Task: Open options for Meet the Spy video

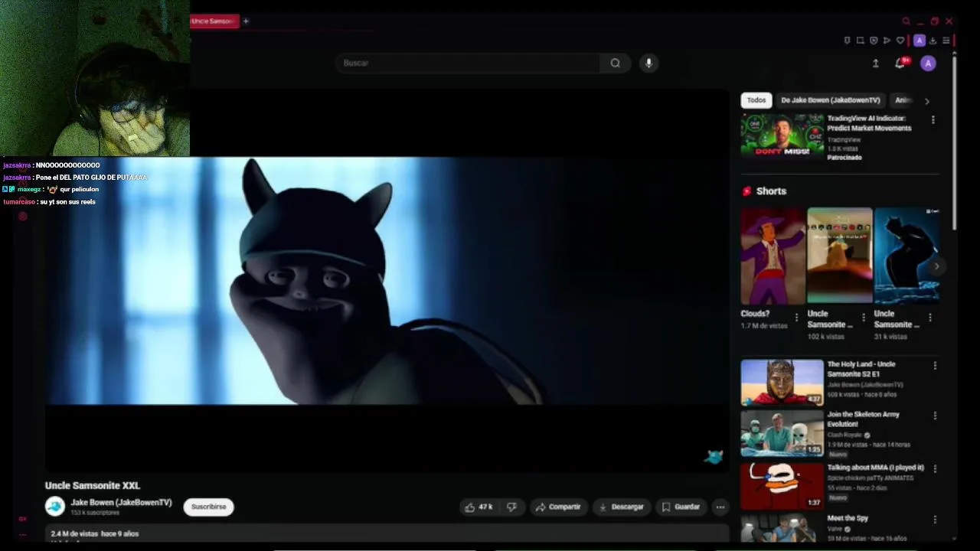Action: coord(934,520)
